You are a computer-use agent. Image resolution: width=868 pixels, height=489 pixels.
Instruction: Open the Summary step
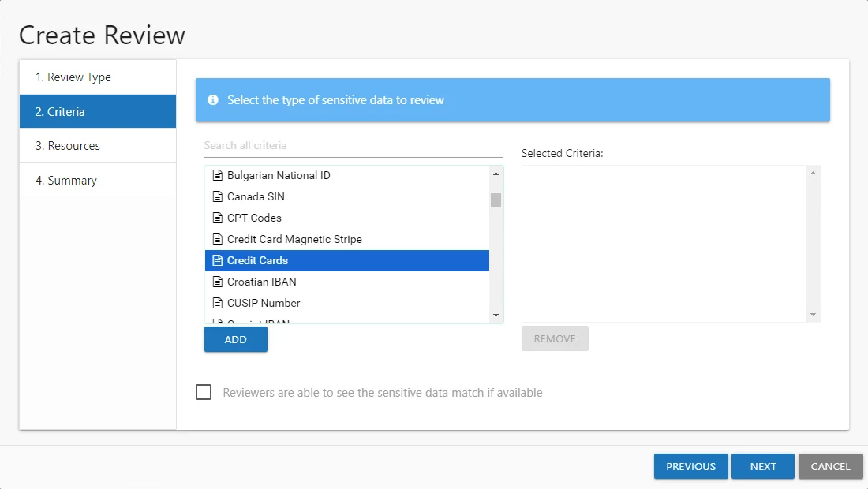(x=98, y=181)
